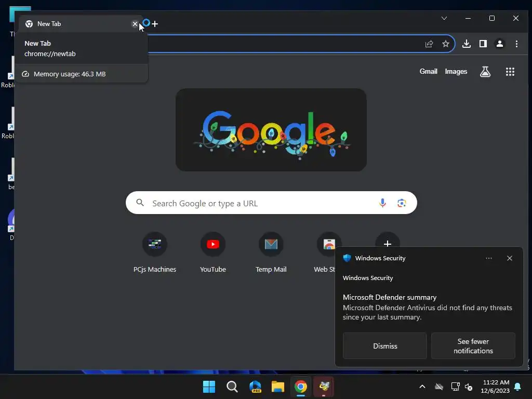Open taskbar Search
Viewport: 532px width, 399px height.
(232, 387)
